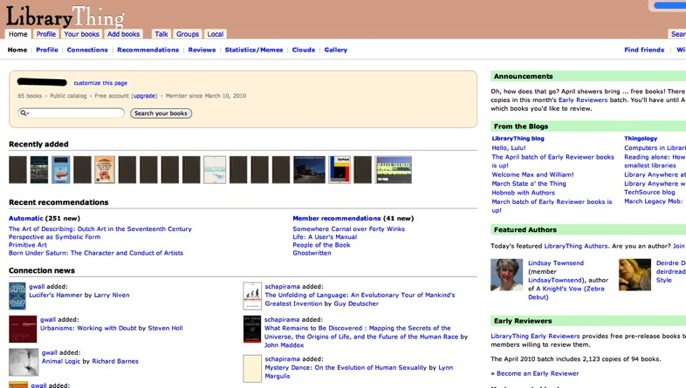
Task: Open Life: A User's Manual link
Action: point(325,237)
